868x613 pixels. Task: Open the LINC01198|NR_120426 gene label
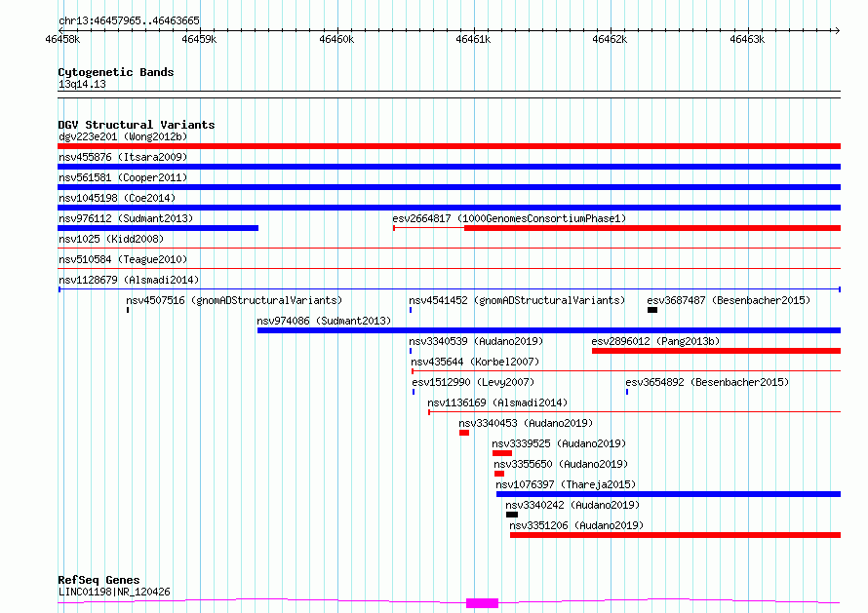[x=114, y=592]
